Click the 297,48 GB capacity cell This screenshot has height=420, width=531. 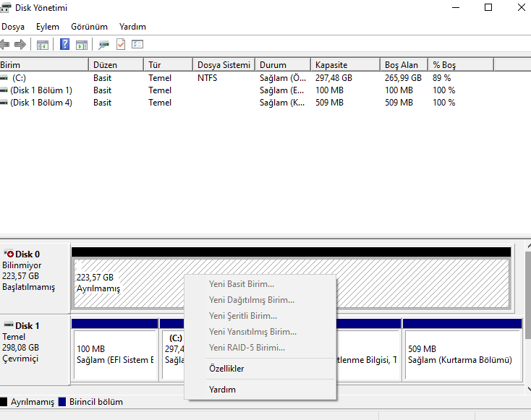tap(334, 78)
